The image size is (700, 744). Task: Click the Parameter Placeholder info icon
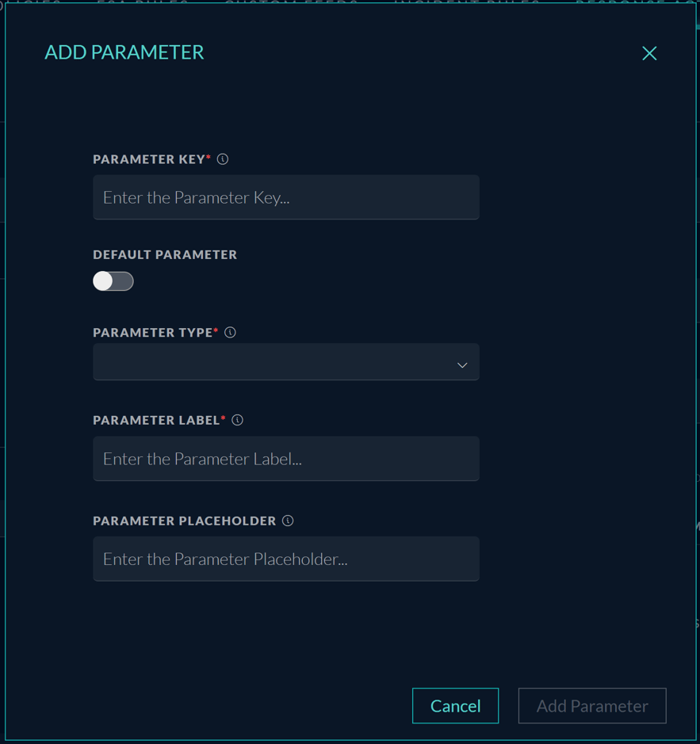288,521
